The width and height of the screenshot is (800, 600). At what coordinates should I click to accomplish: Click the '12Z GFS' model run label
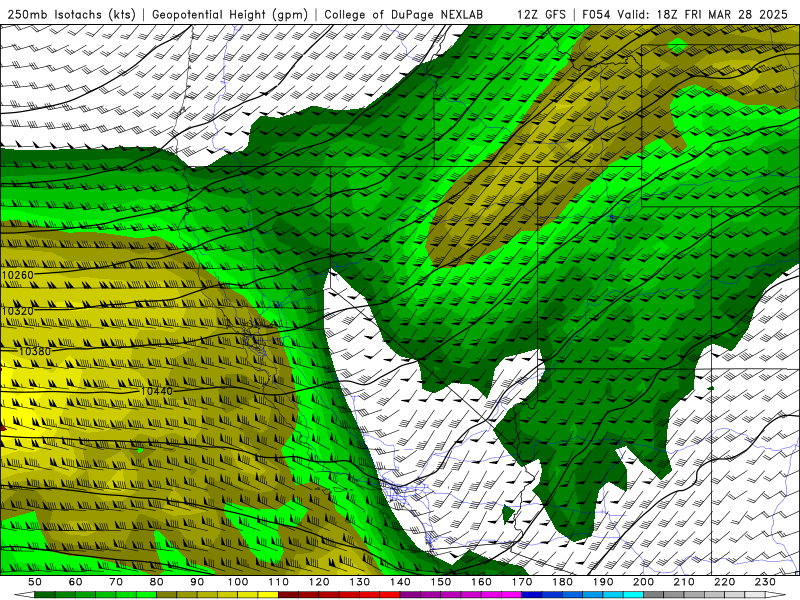[x=541, y=14]
